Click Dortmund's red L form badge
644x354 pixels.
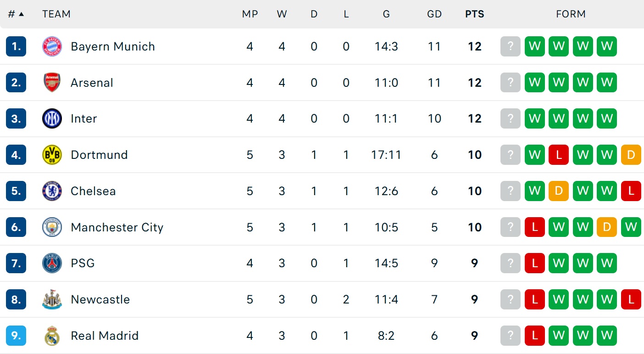click(559, 155)
